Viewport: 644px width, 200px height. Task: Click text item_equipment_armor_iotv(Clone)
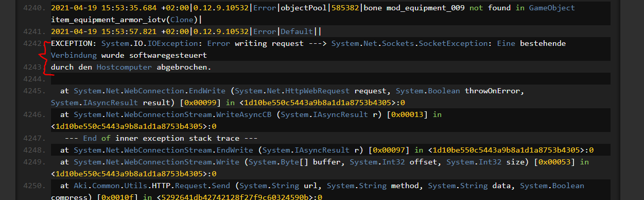tap(125, 20)
